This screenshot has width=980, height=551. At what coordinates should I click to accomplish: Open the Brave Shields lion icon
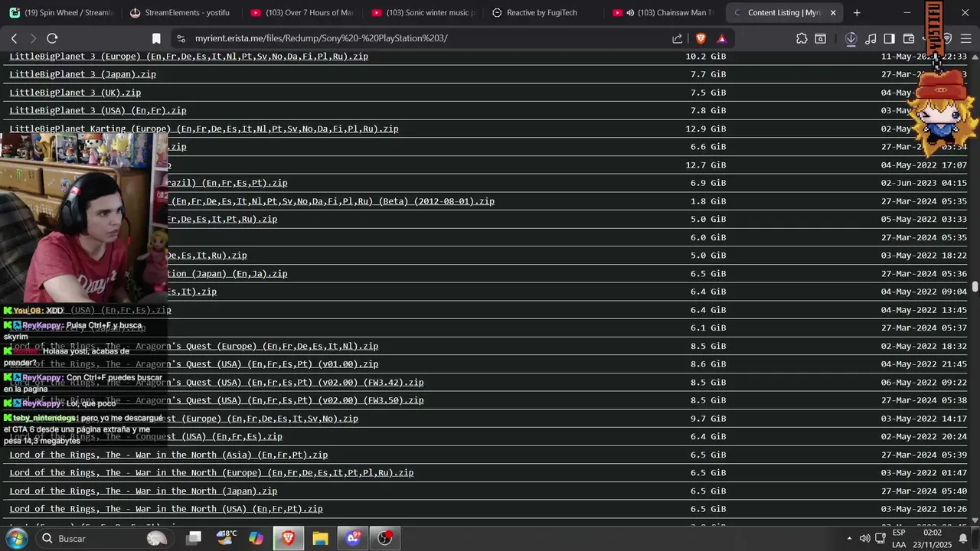coord(701,38)
